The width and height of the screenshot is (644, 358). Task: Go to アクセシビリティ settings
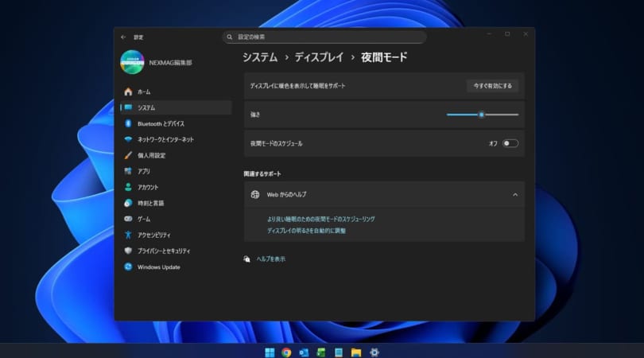coord(153,235)
